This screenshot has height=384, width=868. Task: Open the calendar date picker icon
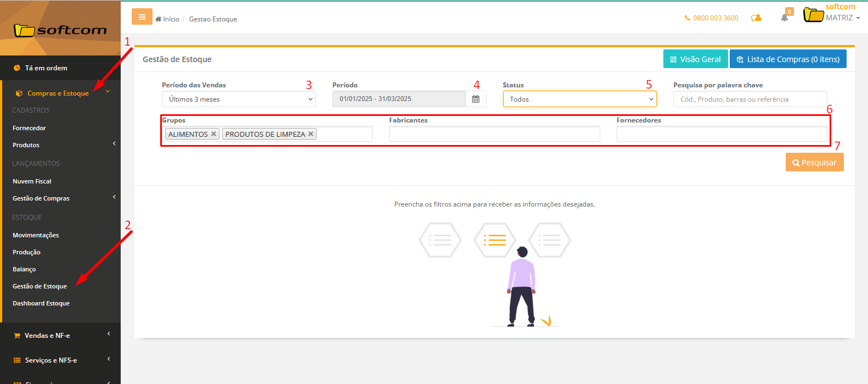coord(476,99)
